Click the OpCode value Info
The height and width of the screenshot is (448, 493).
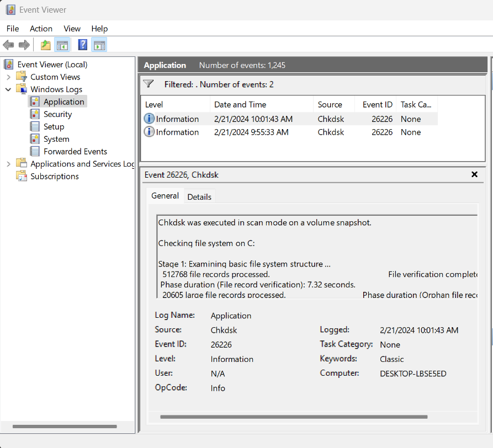coord(218,388)
